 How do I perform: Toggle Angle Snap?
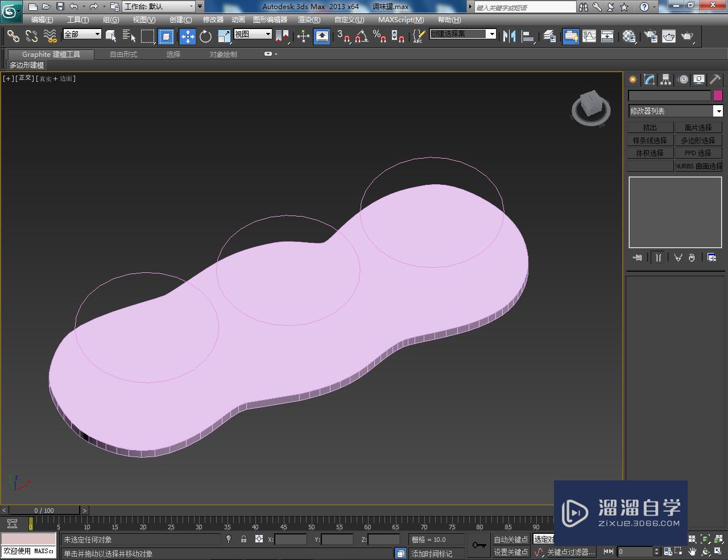[x=361, y=36]
